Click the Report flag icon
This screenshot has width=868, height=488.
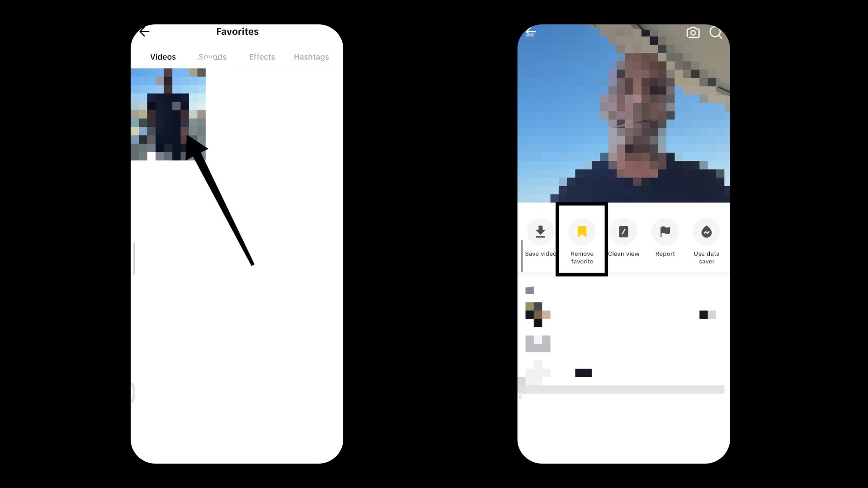tap(665, 231)
